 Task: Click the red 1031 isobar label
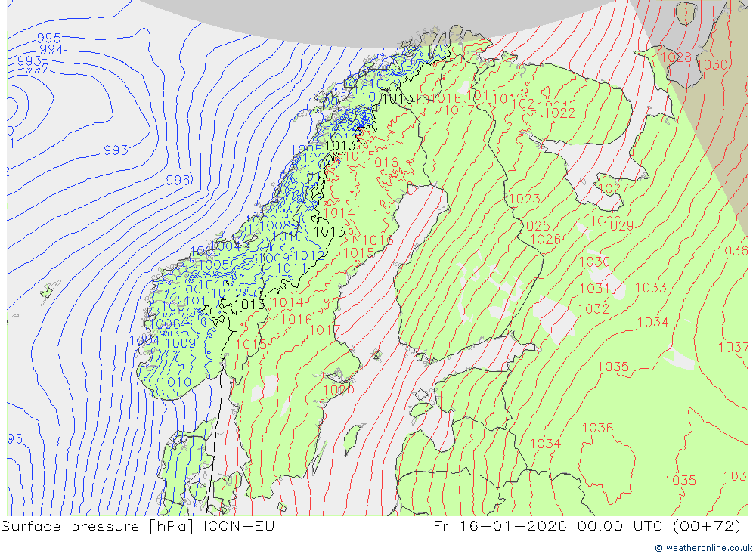click(x=594, y=288)
